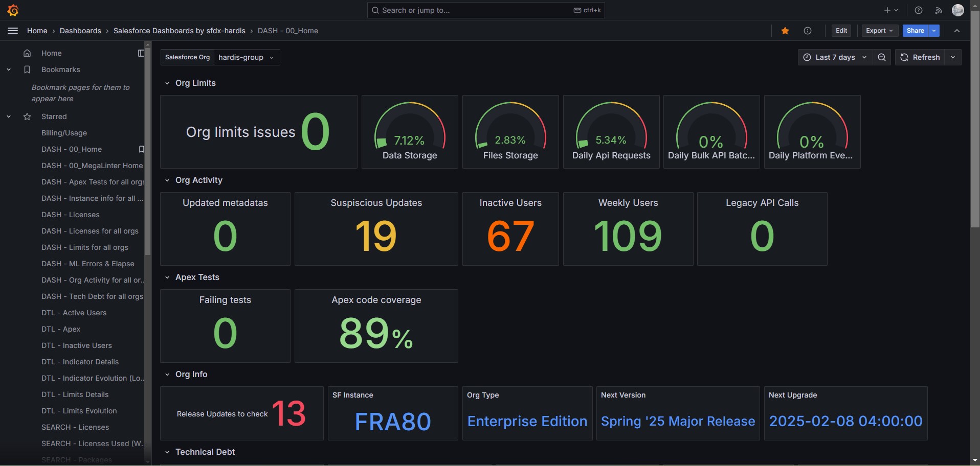The height and width of the screenshot is (466, 980).
Task: Open the user profile avatar
Action: [x=958, y=10]
